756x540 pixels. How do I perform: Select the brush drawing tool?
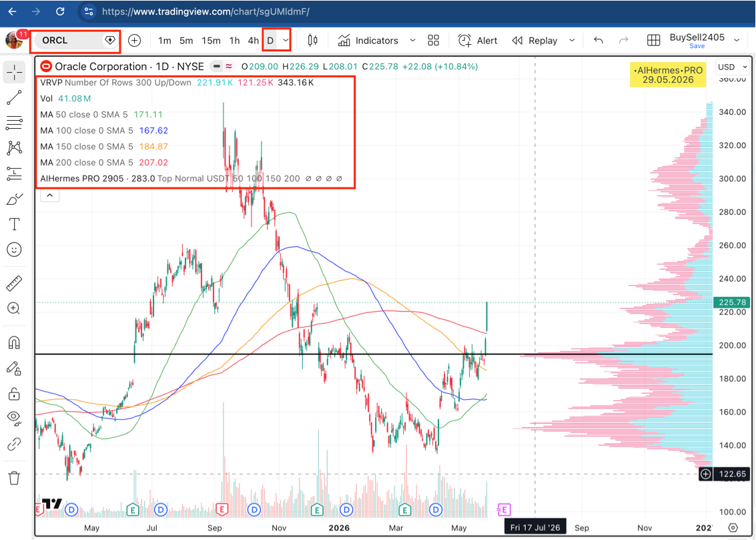click(15, 199)
